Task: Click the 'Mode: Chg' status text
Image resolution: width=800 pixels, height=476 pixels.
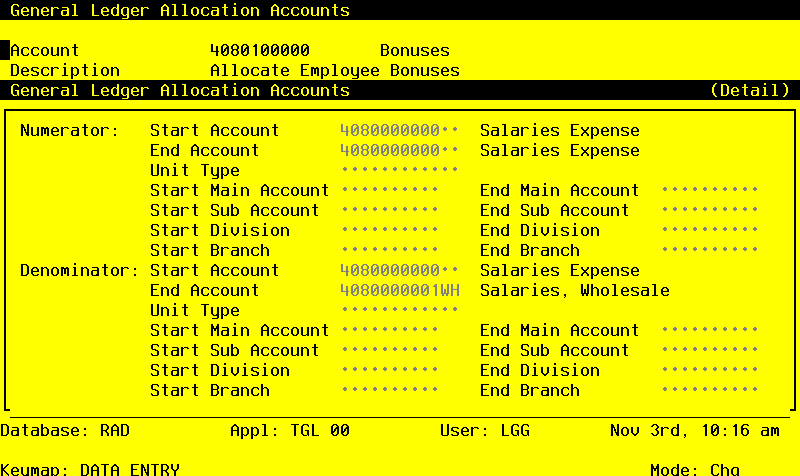Action: pos(695,469)
